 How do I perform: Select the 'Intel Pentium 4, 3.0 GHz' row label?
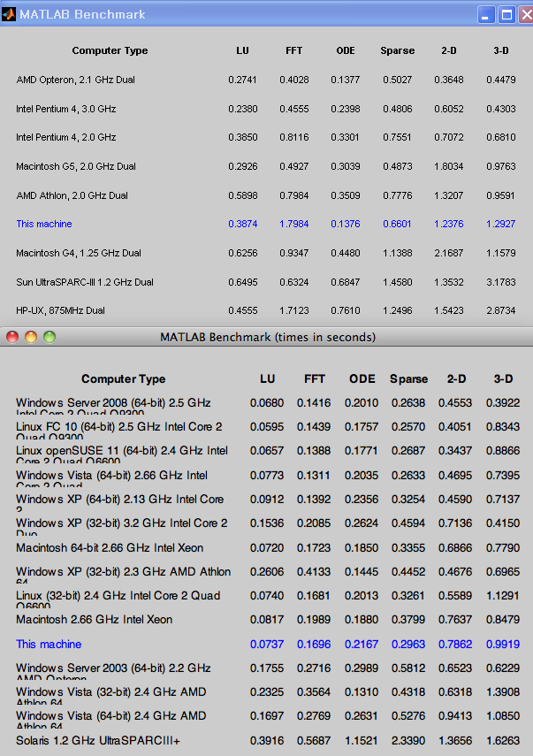coord(66,109)
